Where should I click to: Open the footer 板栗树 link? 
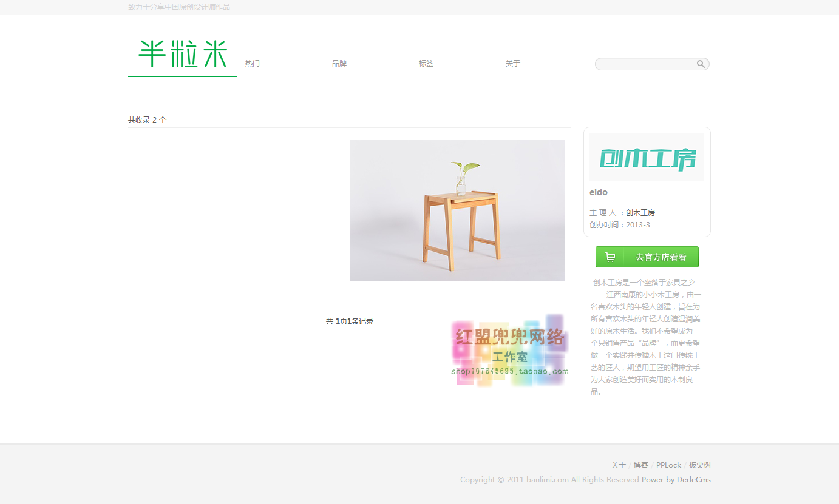tap(699, 465)
